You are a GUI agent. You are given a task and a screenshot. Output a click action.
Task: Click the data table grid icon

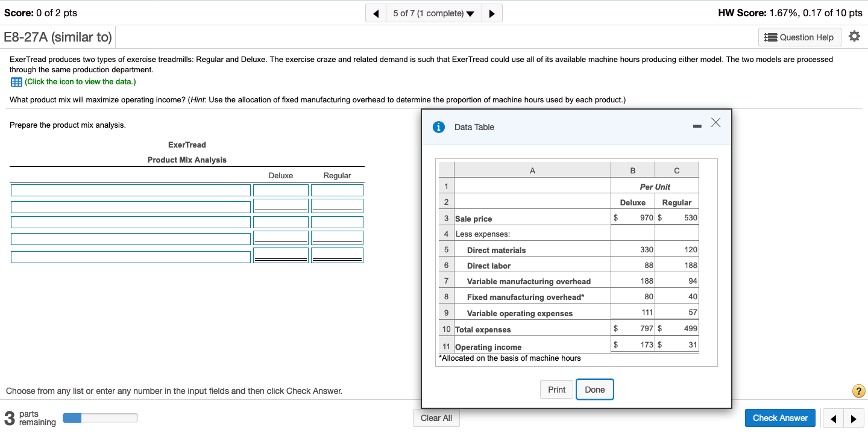[x=16, y=82]
